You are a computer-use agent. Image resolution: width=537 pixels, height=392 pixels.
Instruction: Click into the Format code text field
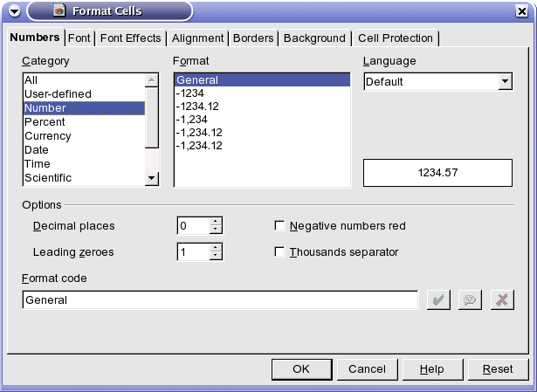220,299
